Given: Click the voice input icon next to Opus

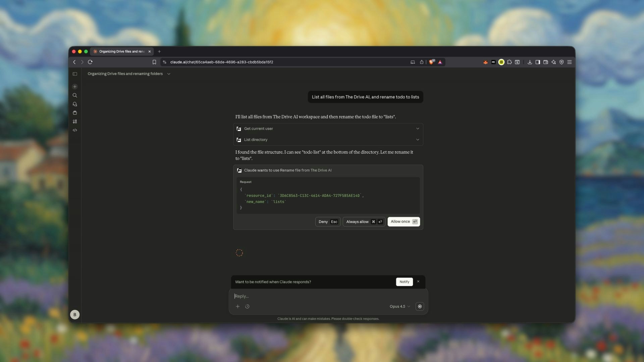Looking at the screenshot, I should (420, 306).
